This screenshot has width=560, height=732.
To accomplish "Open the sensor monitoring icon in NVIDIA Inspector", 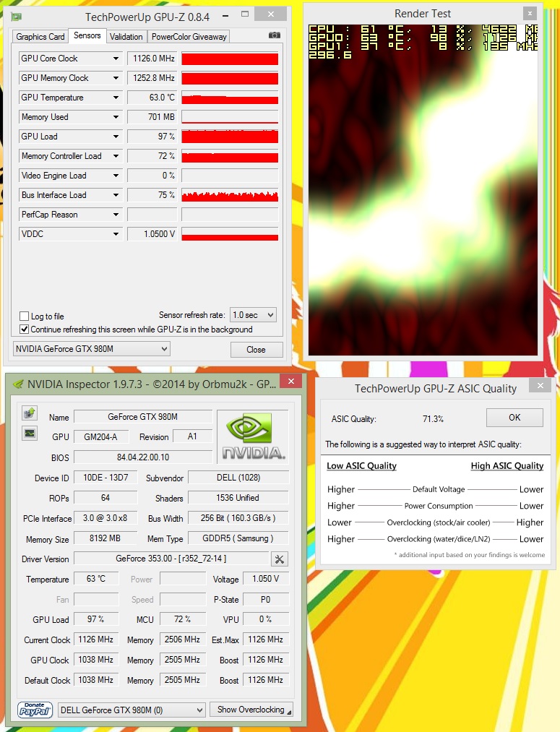I will click(30, 434).
